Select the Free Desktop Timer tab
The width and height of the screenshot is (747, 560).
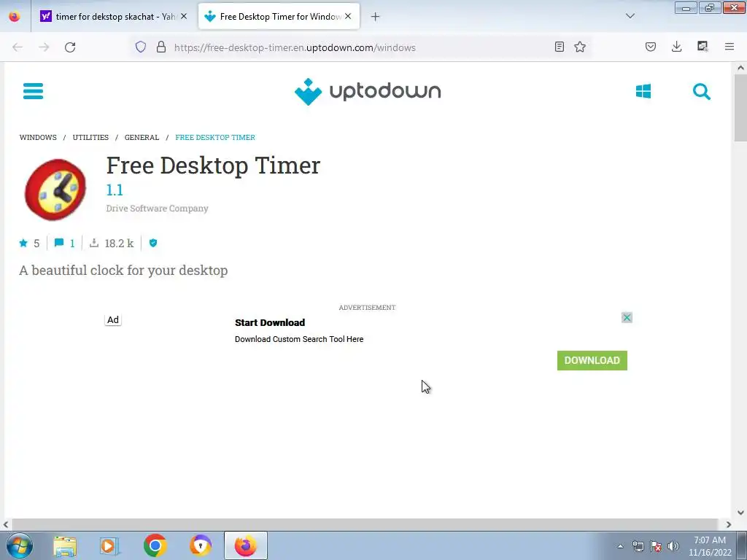[x=279, y=17]
